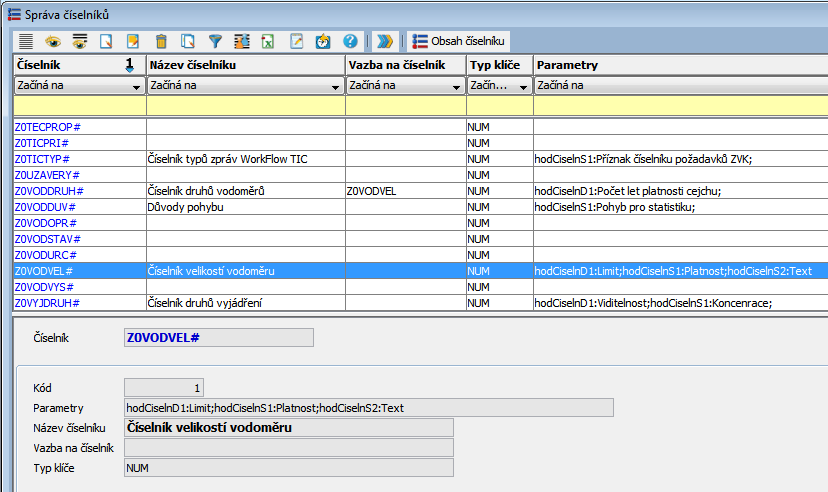Click the trash can delete icon
Viewport: 828px width, 492px height.
tap(161, 41)
